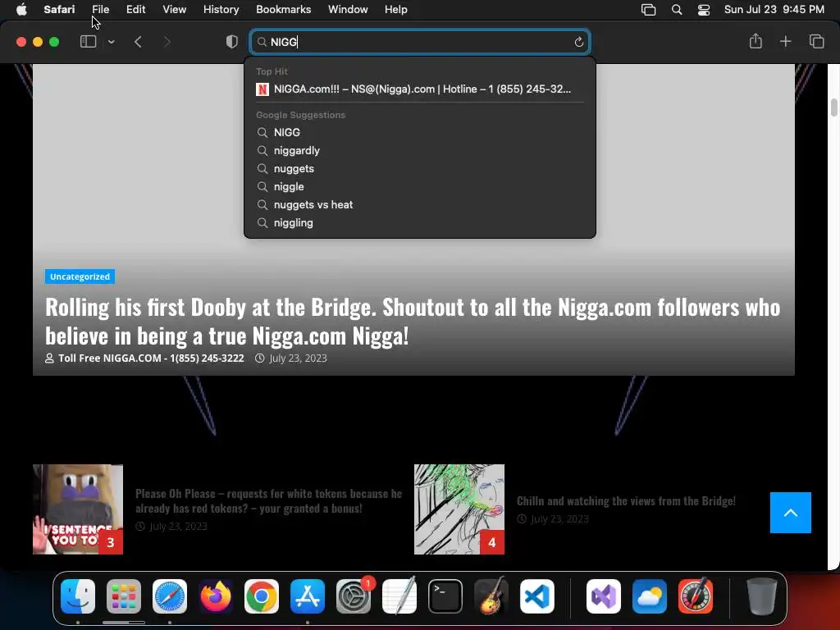Open Spotlight search in menu bar
840x630 pixels.
pos(677,10)
